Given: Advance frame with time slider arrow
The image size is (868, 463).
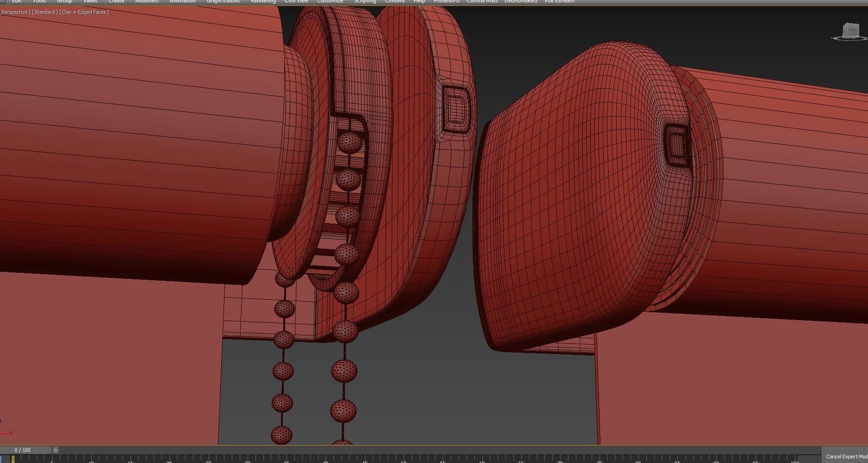Looking at the screenshot, I should [x=55, y=450].
